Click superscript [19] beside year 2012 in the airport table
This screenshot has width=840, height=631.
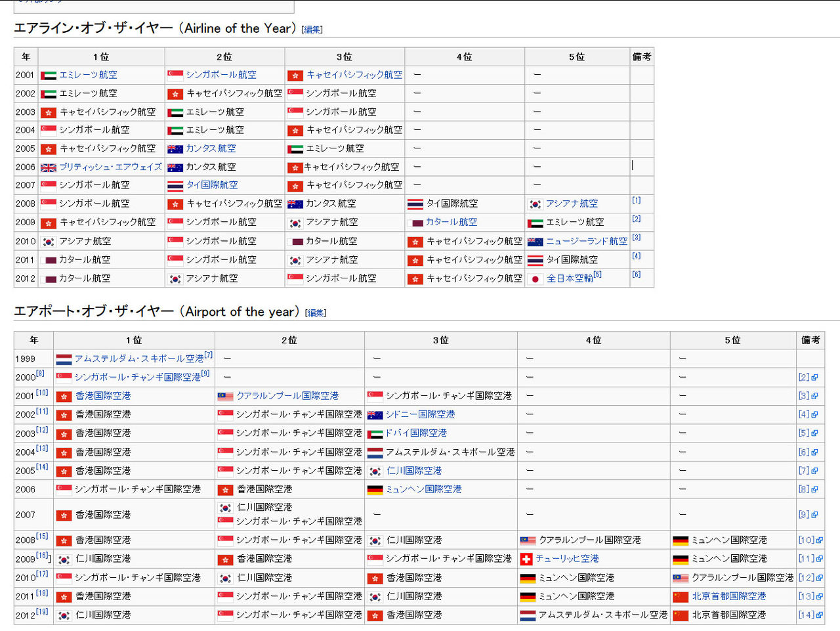pos(43,611)
